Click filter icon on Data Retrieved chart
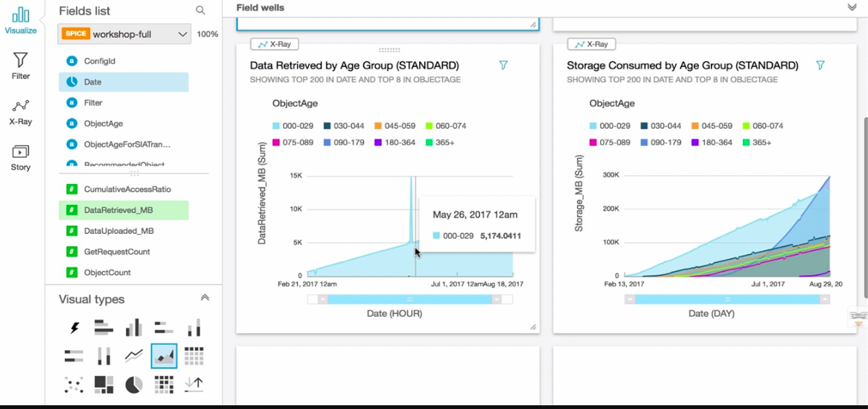The width and height of the screenshot is (868, 409). click(x=503, y=66)
